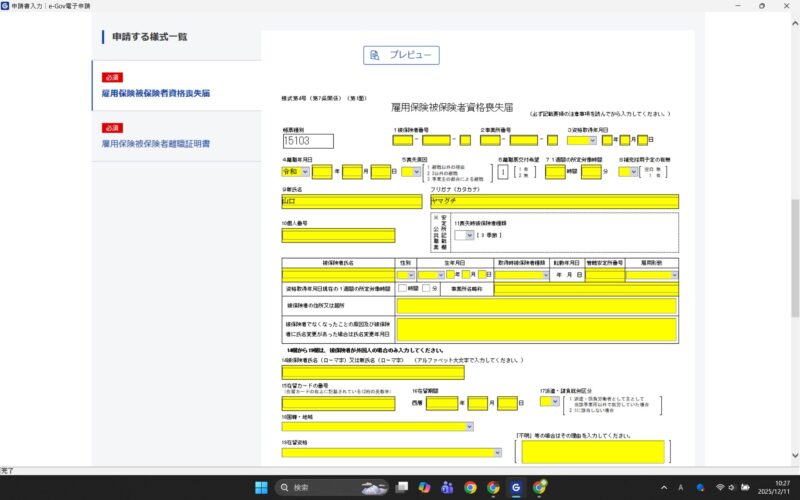Click the 14 被保険者氏名（ローマ字）input field

tap(373, 372)
